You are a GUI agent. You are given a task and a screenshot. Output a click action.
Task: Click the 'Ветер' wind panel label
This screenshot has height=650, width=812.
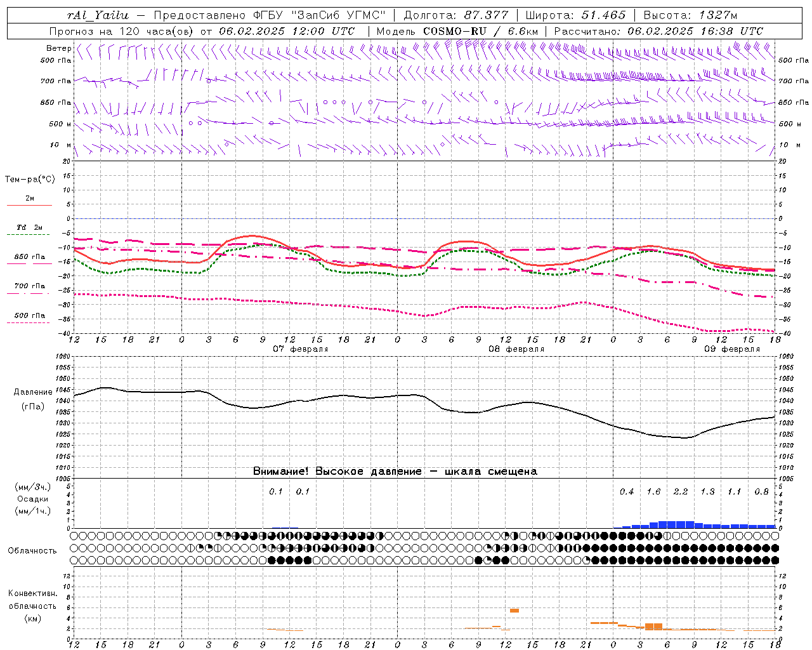click(58, 48)
